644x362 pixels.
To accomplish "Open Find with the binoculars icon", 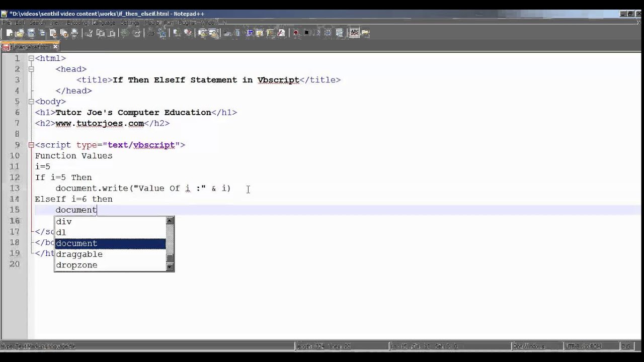I will [151, 33].
